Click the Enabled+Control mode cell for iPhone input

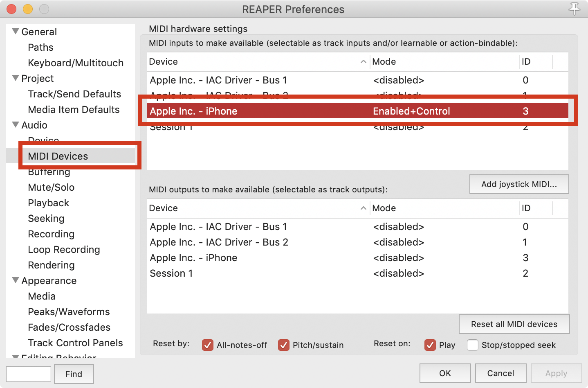(x=411, y=111)
